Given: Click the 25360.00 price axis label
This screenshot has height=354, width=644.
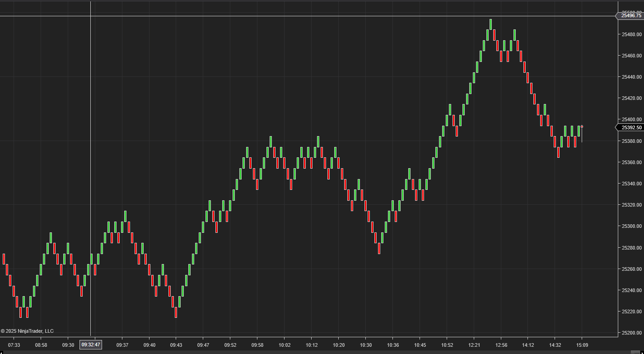Looking at the screenshot, I should pyautogui.click(x=631, y=162).
